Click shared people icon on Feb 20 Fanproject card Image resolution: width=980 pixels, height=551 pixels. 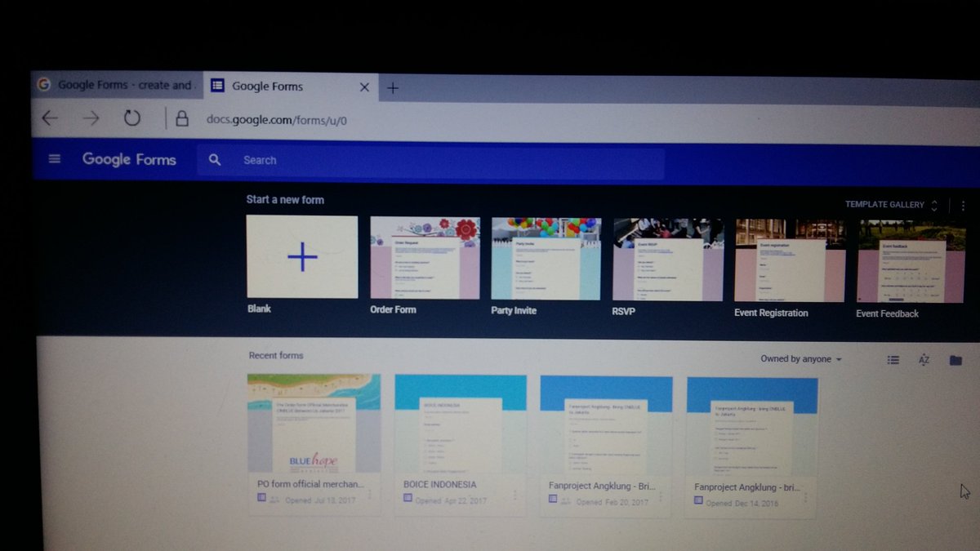[567, 500]
